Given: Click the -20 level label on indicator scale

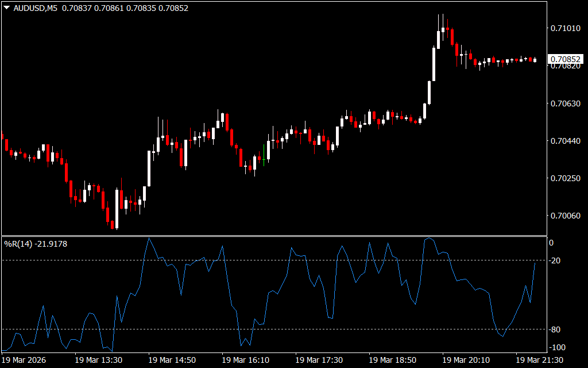Looking at the screenshot, I should (556, 260).
